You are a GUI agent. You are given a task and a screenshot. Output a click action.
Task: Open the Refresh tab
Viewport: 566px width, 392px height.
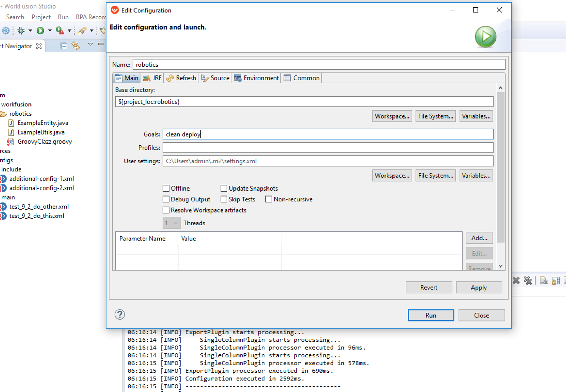pyautogui.click(x=181, y=78)
